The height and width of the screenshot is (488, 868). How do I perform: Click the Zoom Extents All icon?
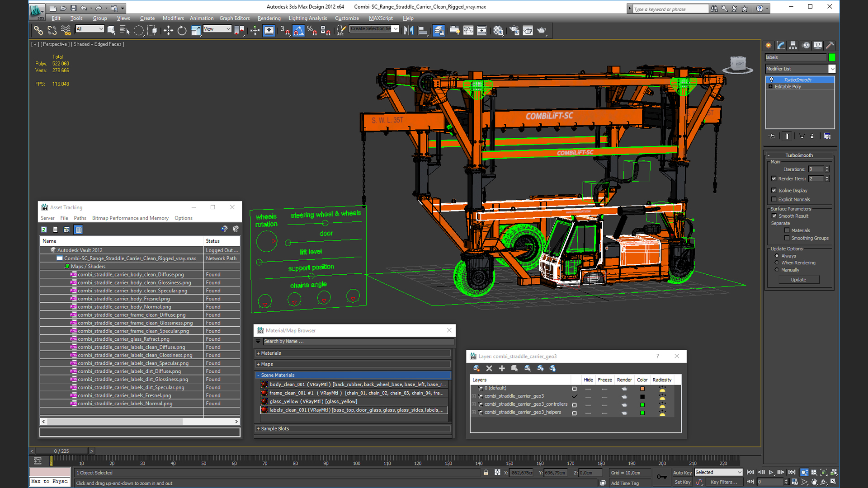pyautogui.click(x=834, y=472)
